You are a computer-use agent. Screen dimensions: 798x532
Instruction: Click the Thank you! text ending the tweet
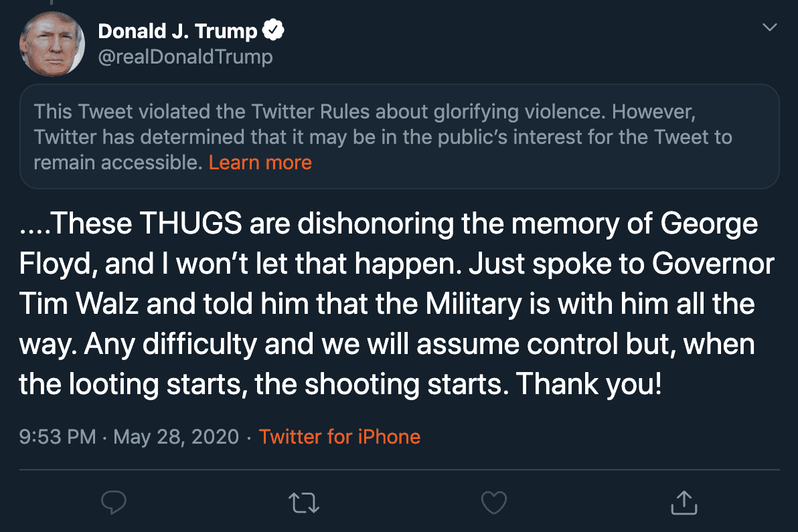click(x=589, y=385)
